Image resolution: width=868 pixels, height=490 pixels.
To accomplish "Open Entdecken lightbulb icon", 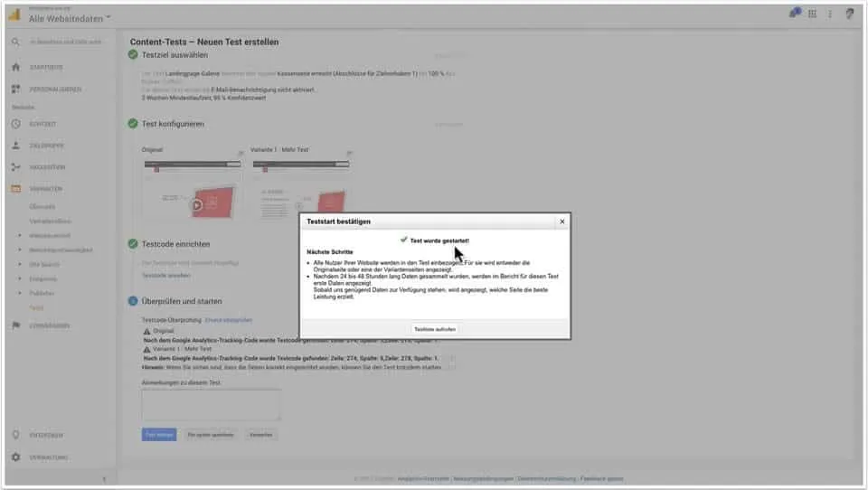I will point(15,435).
